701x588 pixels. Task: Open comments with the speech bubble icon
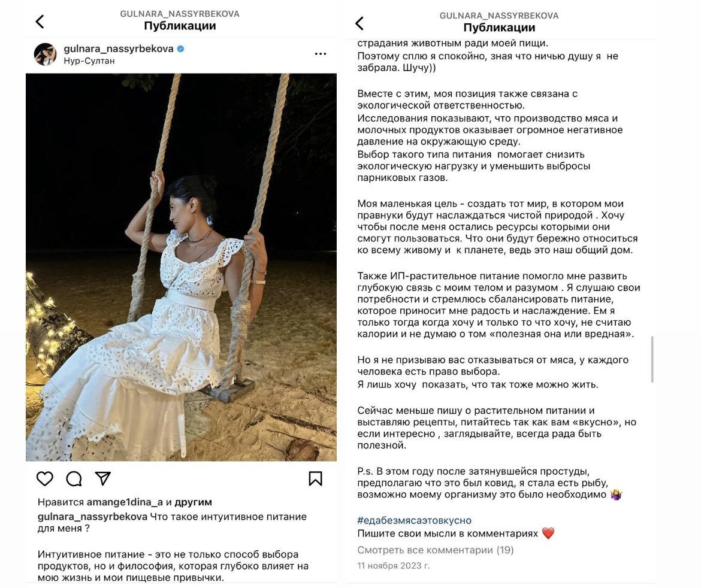[74, 478]
